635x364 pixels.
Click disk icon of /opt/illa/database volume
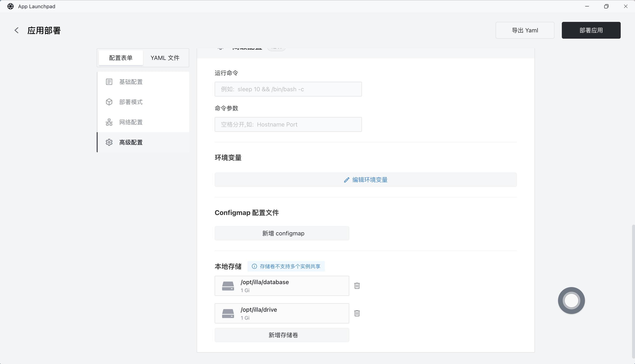click(x=228, y=286)
